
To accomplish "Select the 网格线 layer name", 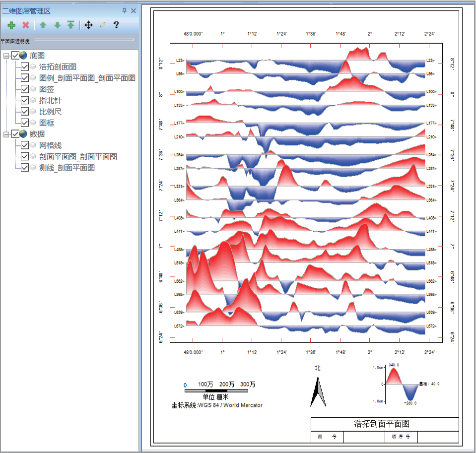I will [50, 145].
